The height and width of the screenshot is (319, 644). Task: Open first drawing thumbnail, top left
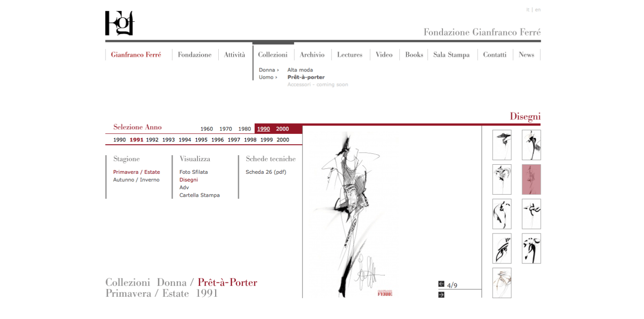coord(502,145)
